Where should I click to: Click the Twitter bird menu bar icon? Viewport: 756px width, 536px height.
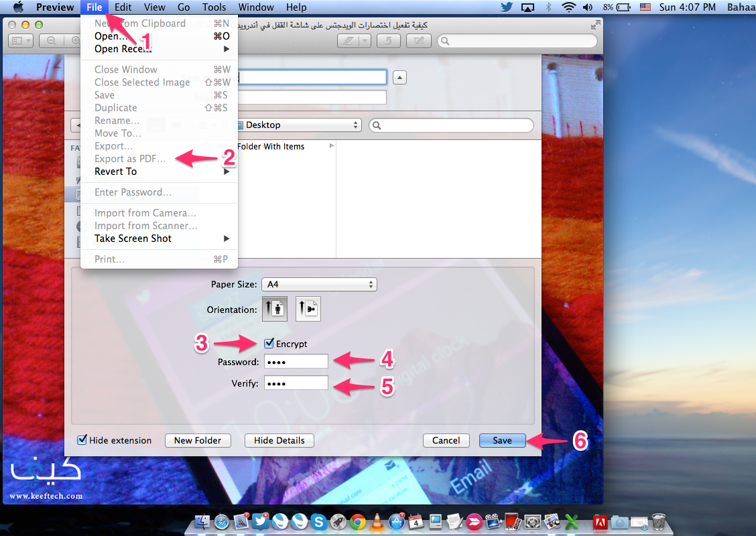(x=507, y=7)
